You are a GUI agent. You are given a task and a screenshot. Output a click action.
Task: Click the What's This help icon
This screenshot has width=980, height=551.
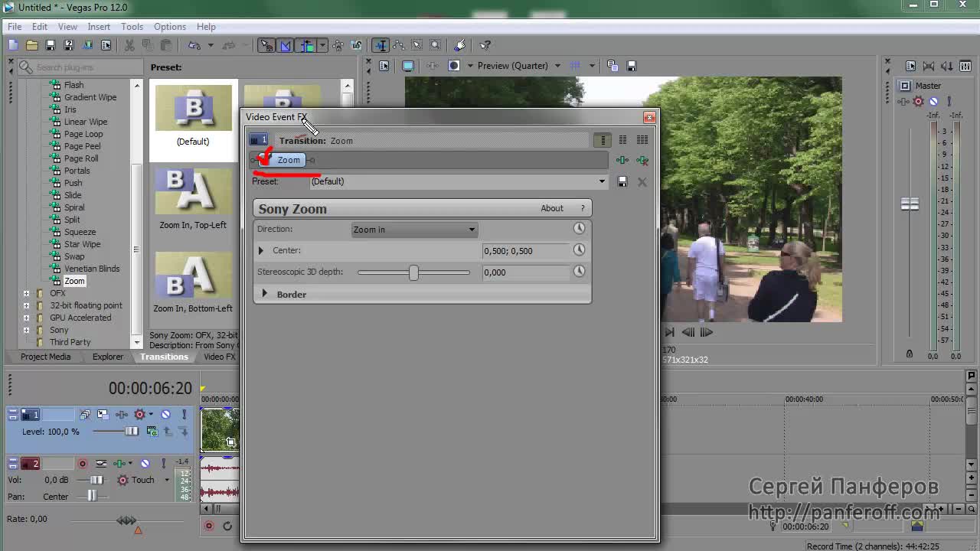point(485,45)
